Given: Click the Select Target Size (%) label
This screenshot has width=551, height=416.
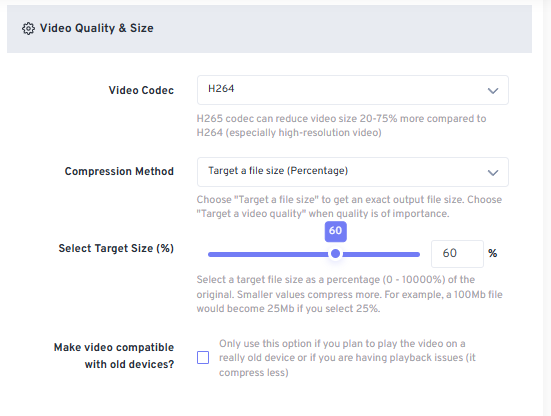Looking at the screenshot, I should coord(116,248).
